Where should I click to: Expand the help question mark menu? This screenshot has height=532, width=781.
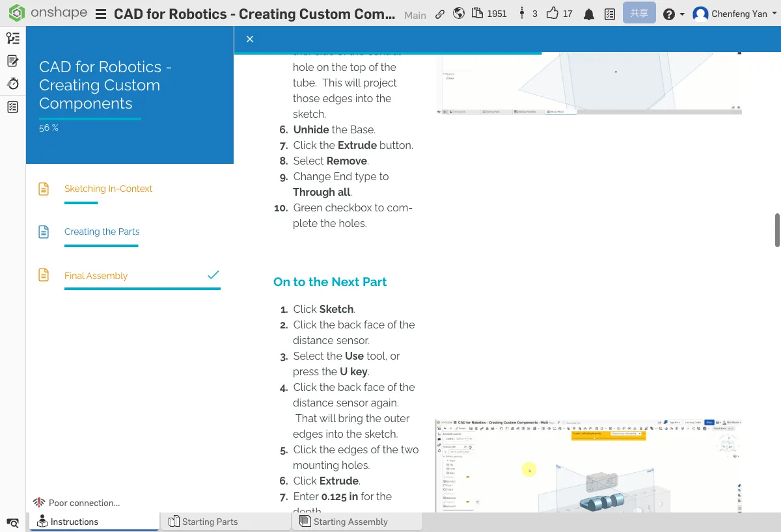(673, 14)
